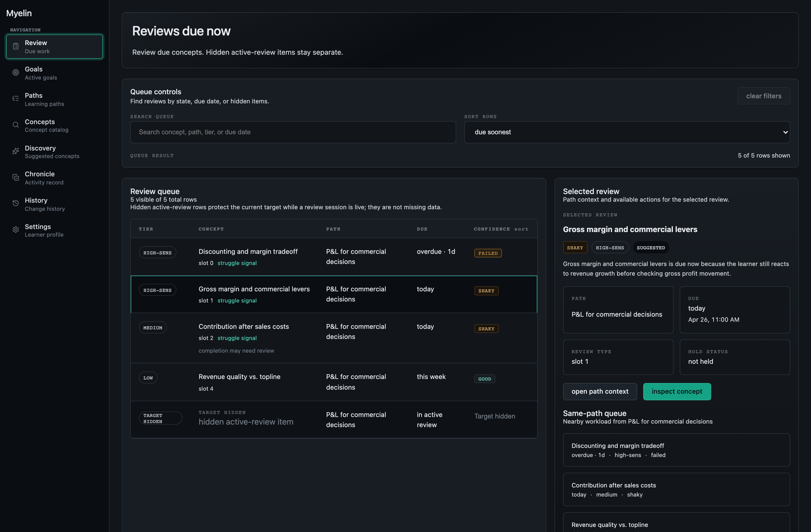Select Gross margin and commercial levers row
Screen dimensions: 811x532
(334, 294)
